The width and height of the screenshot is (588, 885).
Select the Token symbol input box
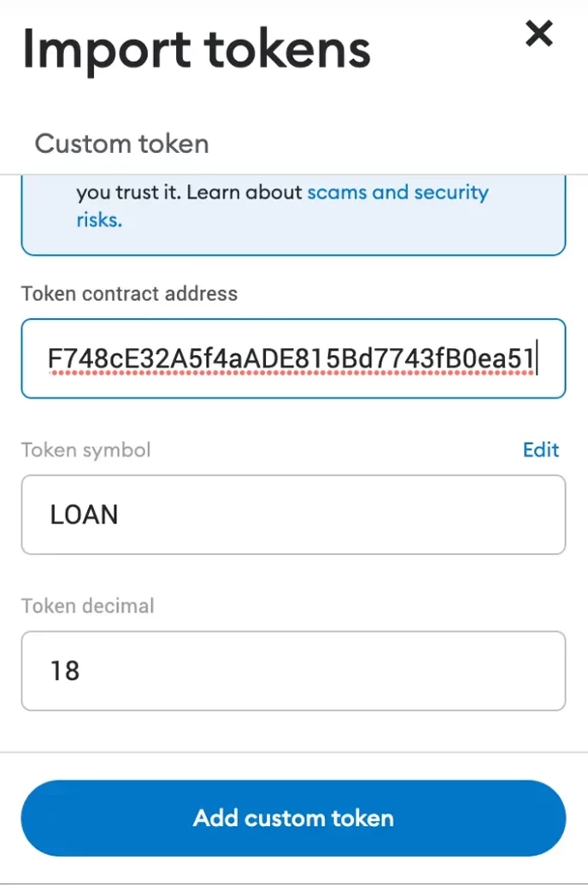click(293, 515)
